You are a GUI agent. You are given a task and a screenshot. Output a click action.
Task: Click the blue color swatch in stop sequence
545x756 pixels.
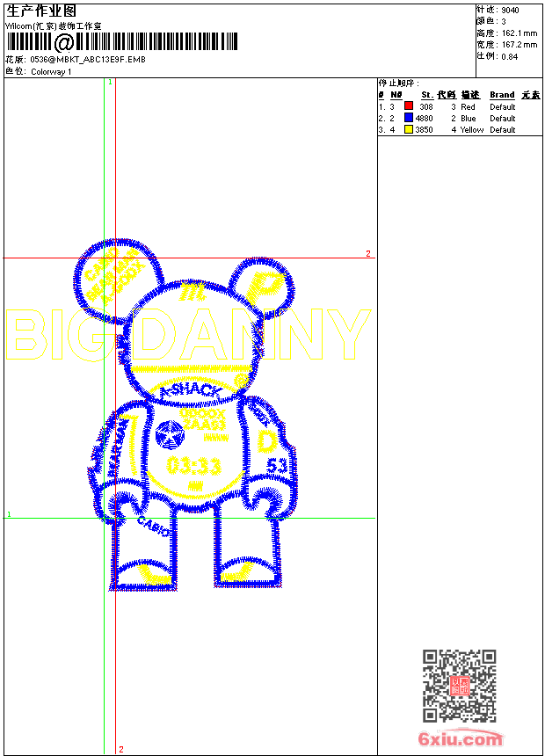tap(409, 118)
